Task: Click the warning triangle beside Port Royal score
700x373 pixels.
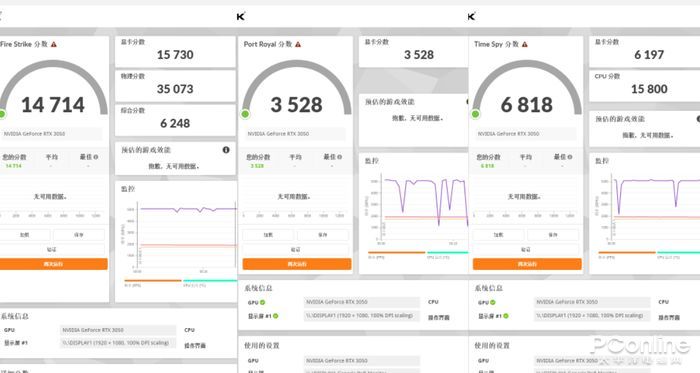Action: coord(298,44)
